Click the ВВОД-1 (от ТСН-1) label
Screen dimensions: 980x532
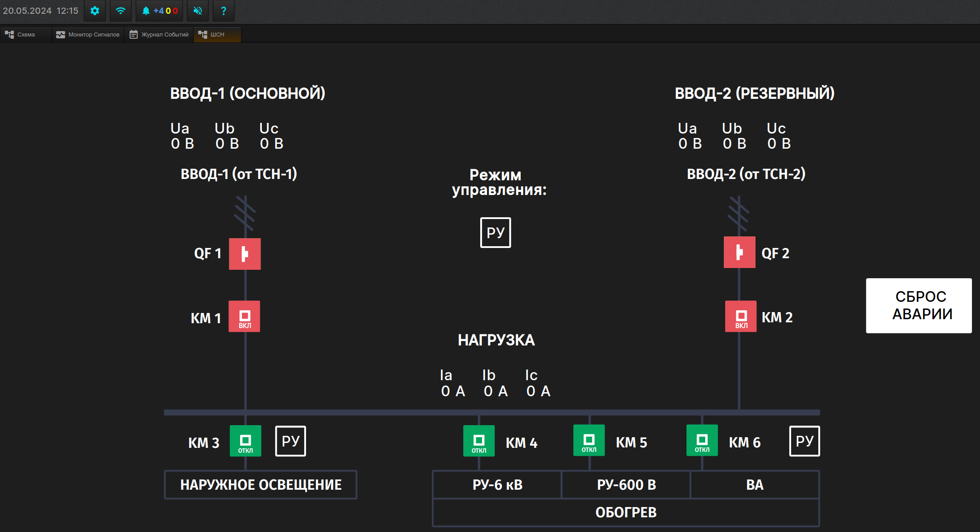(x=239, y=174)
